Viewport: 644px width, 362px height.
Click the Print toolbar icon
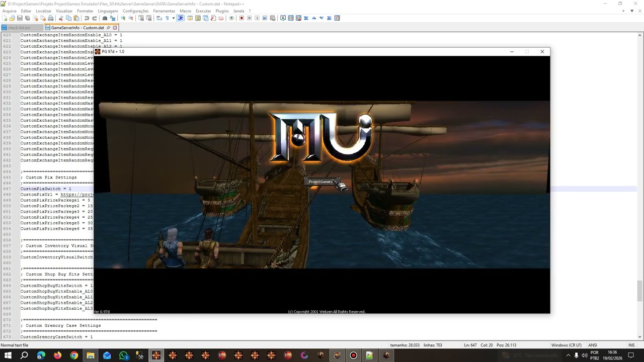click(x=50, y=18)
